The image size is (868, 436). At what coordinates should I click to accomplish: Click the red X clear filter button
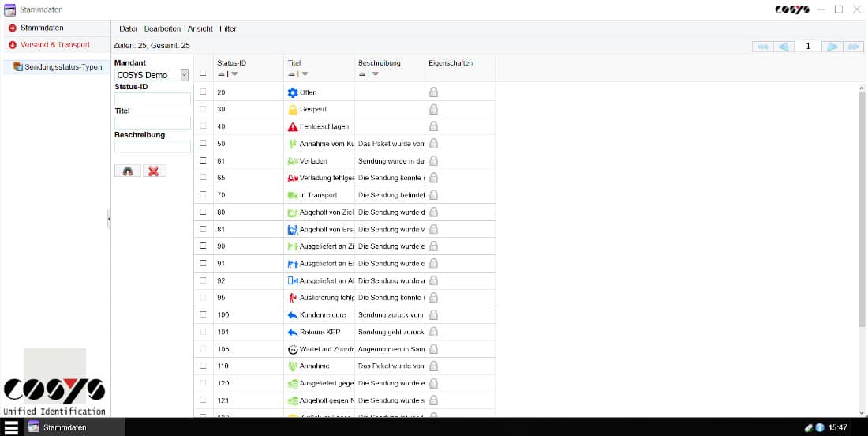(x=154, y=171)
